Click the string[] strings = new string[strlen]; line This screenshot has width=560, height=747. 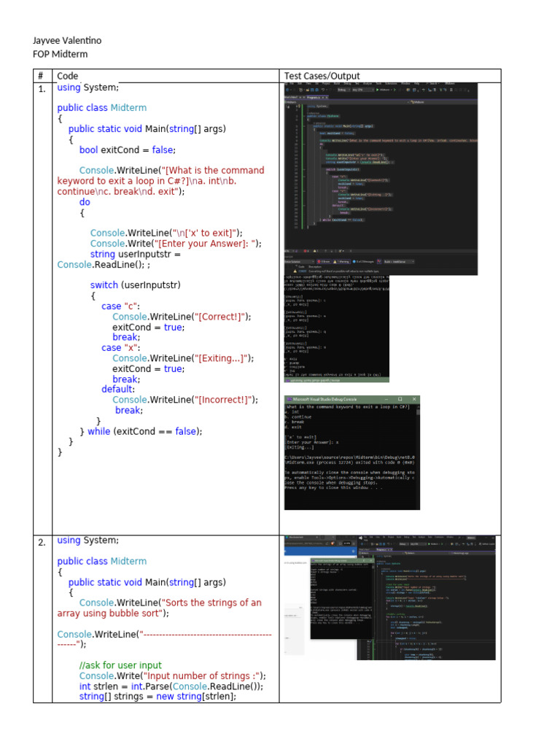(x=157, y=697)
